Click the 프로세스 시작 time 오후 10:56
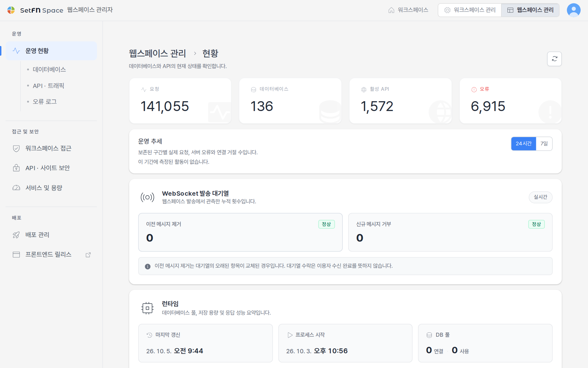The image size is (588, 368). [331, 351]
